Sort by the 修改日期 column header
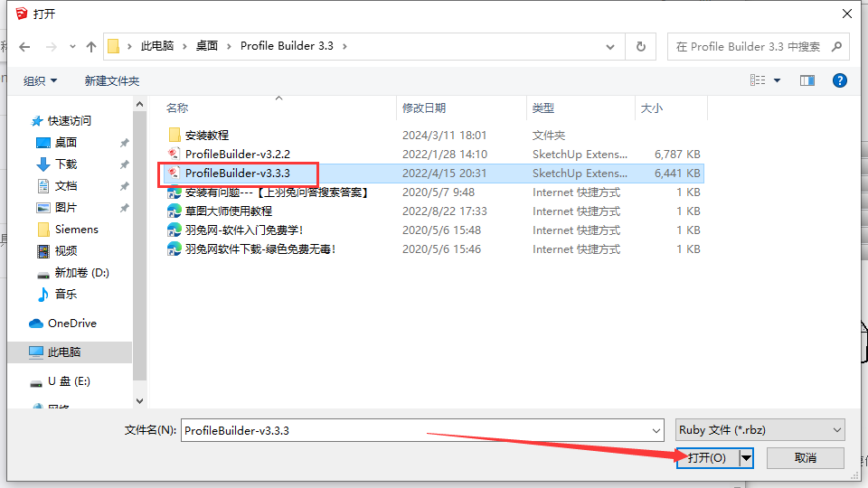 (x=424, y=108)
